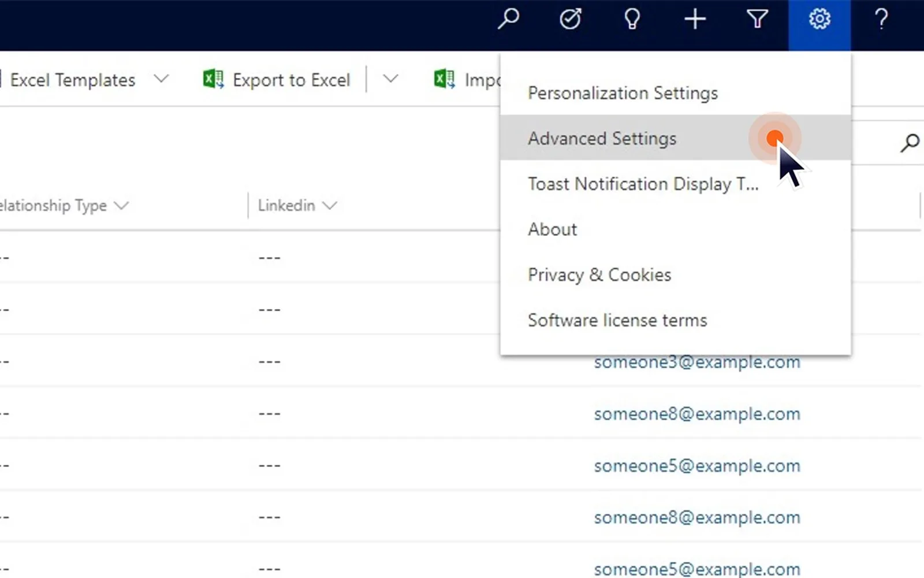Viewport: 924px width, 578px height.
Task: Open Privacy & Cookies menu entry
Action: pos(675,275)
